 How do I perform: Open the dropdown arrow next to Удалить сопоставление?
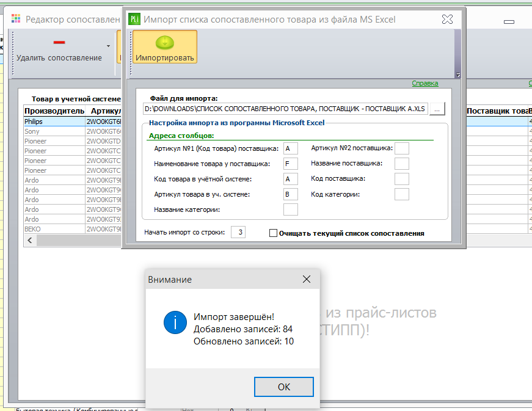click(108, 46)
